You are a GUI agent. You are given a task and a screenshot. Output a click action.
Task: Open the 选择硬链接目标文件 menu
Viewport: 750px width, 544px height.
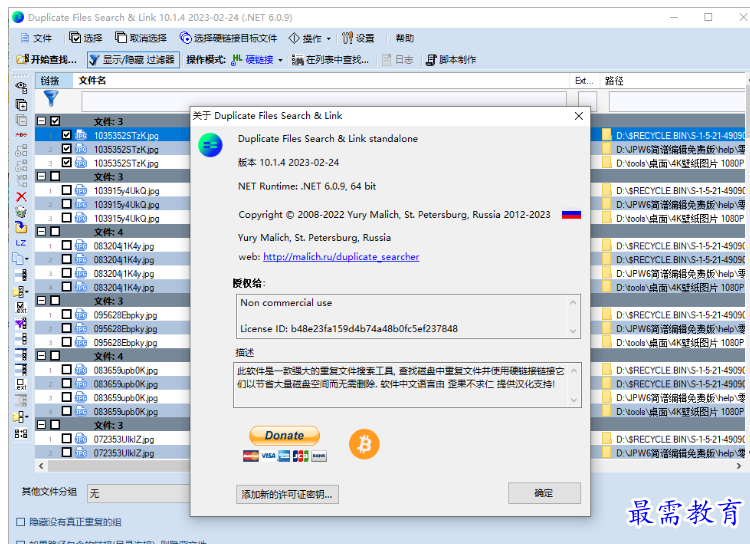click(x=228, y=38)
